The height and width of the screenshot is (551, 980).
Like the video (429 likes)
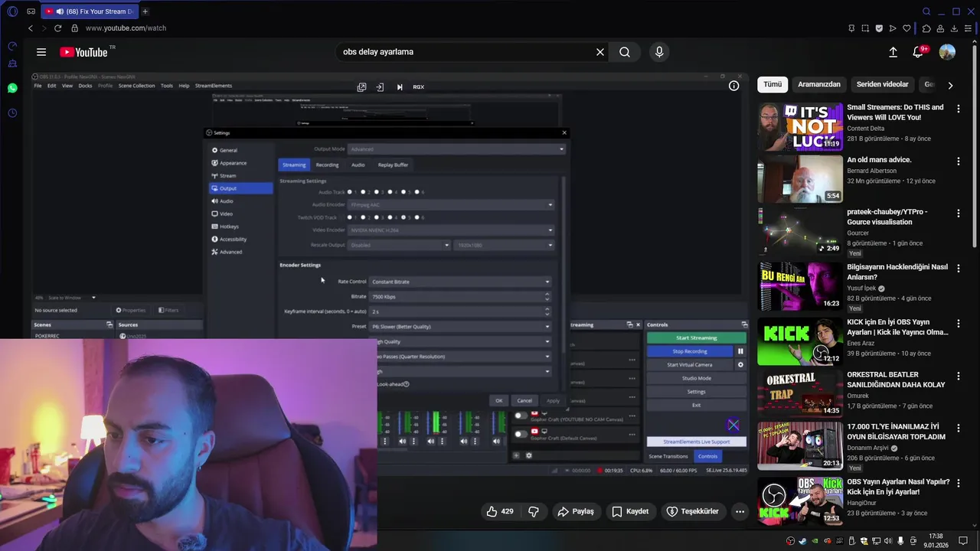(499, 511)
